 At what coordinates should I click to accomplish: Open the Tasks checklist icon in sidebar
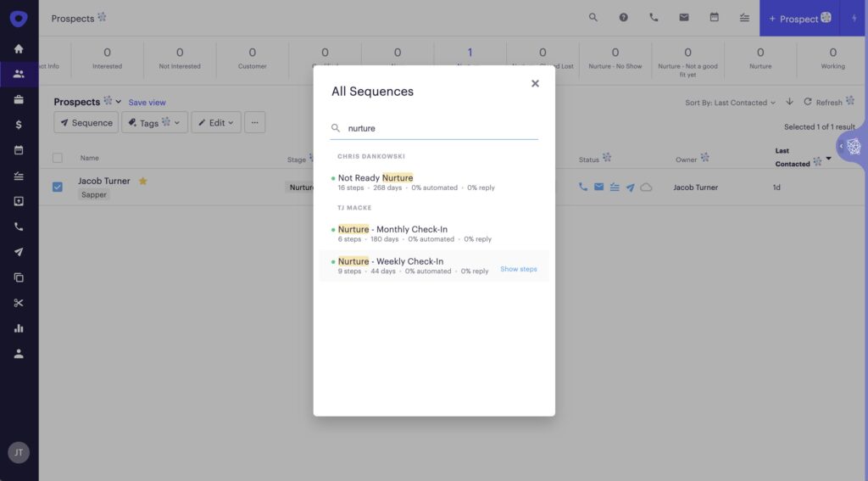click(19, 176)
